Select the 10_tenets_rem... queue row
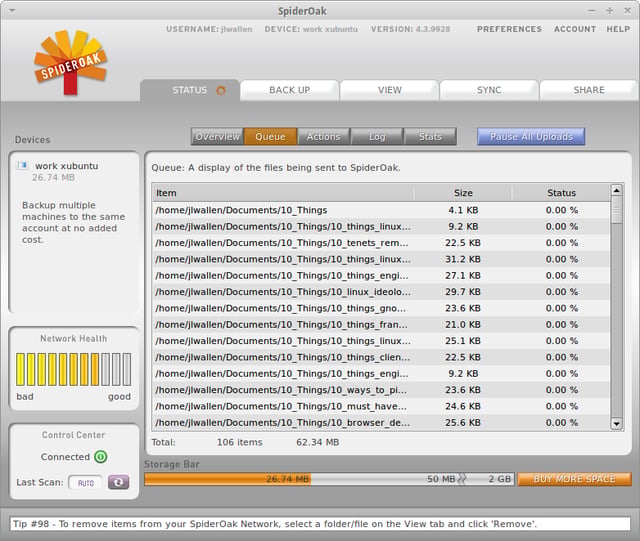The height and width of the screenshot is (541, 640). (x=381, y=243)
